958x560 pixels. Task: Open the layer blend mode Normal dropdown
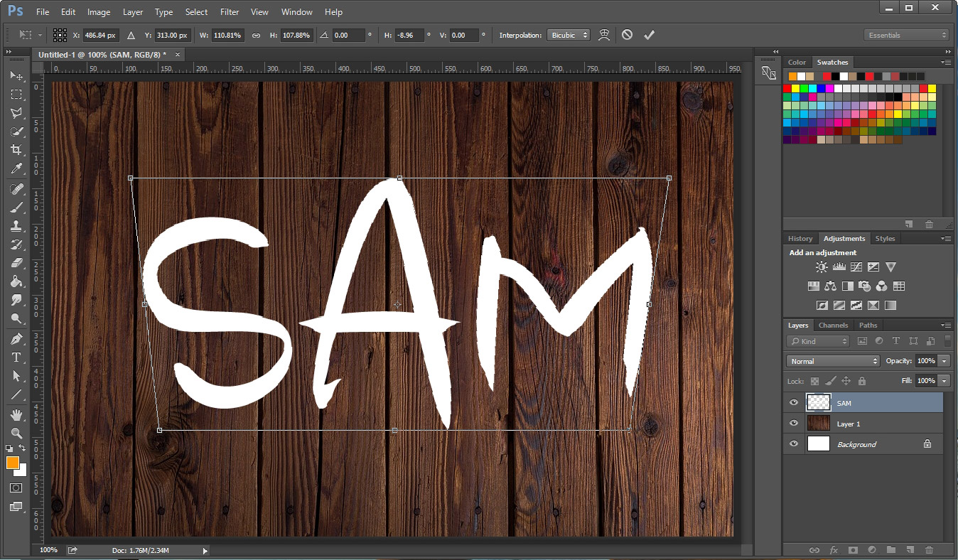834,361
